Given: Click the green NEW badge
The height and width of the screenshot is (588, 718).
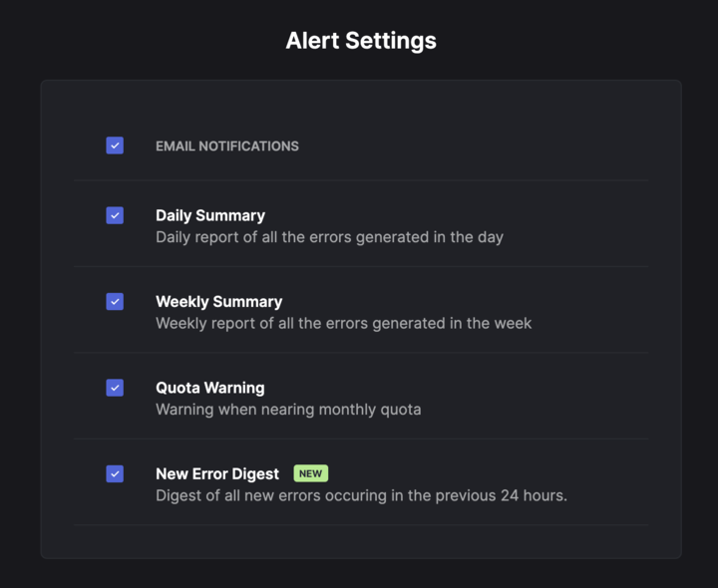Looking at the screenshot, I should coord(310,473).
